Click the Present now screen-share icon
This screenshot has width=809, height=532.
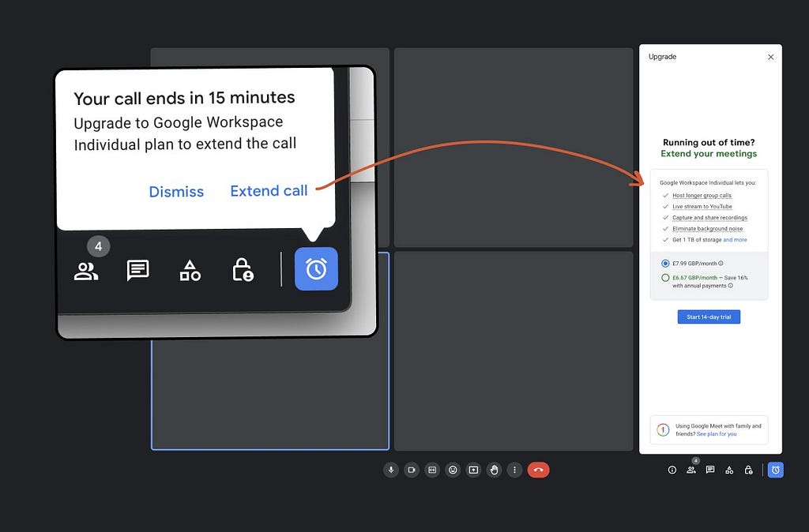pos(474,470)
